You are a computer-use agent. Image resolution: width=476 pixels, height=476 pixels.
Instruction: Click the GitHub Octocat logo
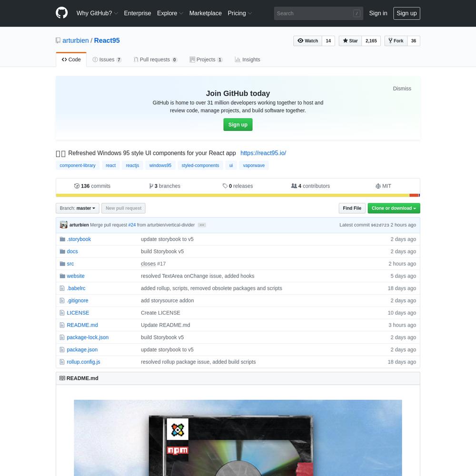point(61,13)
